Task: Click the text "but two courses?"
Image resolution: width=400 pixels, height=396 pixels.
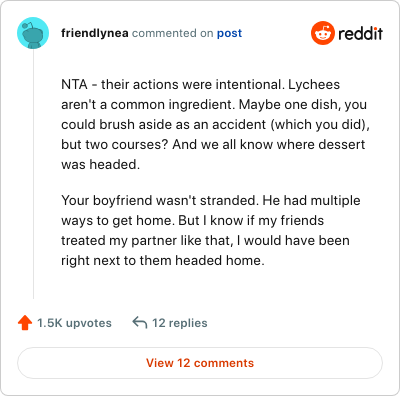Action: (115, 145)
